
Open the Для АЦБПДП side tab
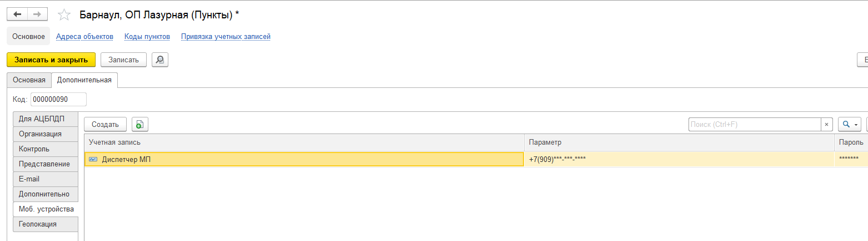[42, 119]
